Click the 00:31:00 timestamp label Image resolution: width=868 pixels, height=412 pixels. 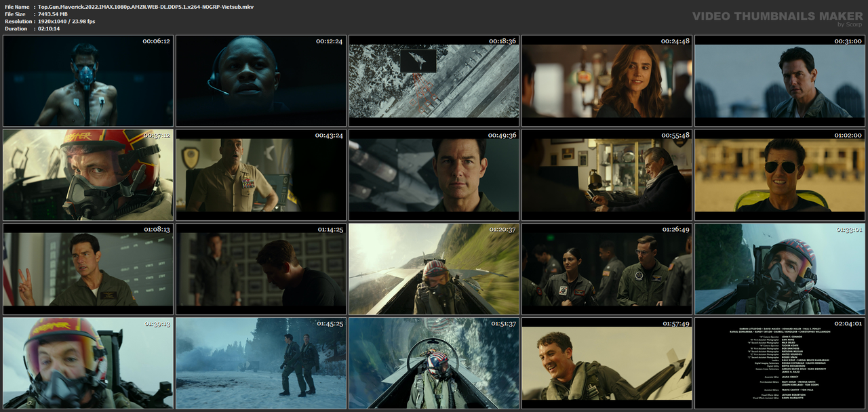[848, 41]
